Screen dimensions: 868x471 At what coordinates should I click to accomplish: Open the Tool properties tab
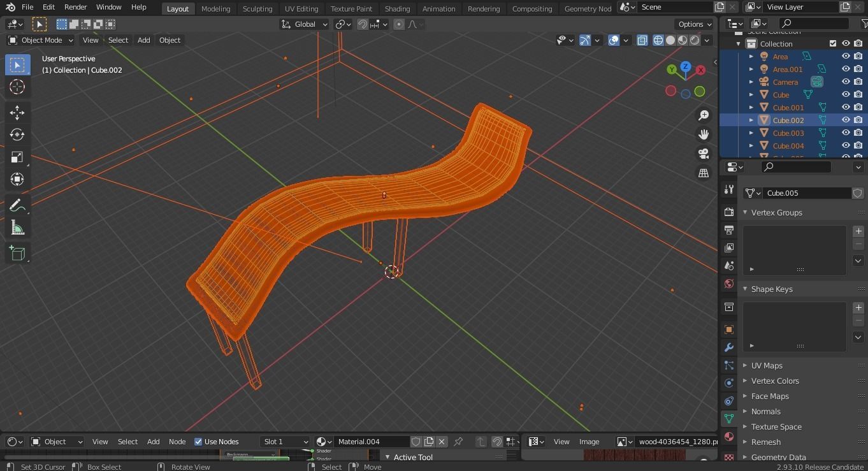pos(729,189)
